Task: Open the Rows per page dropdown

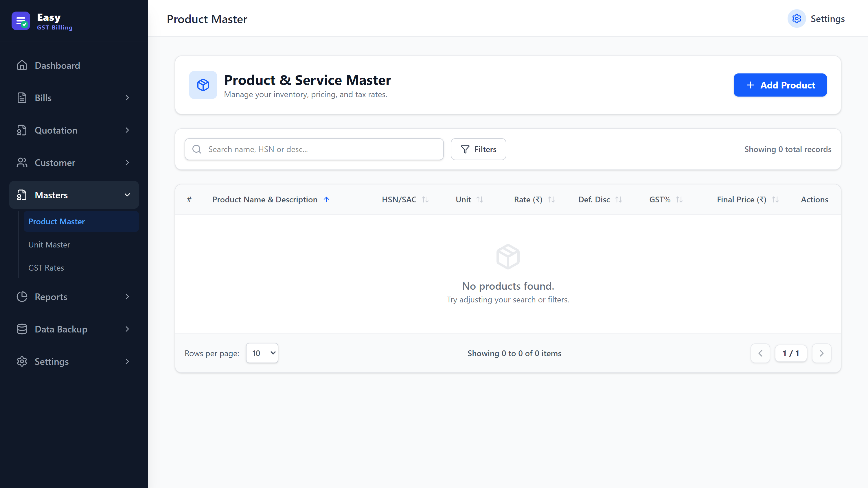Action: coord(262,353)
